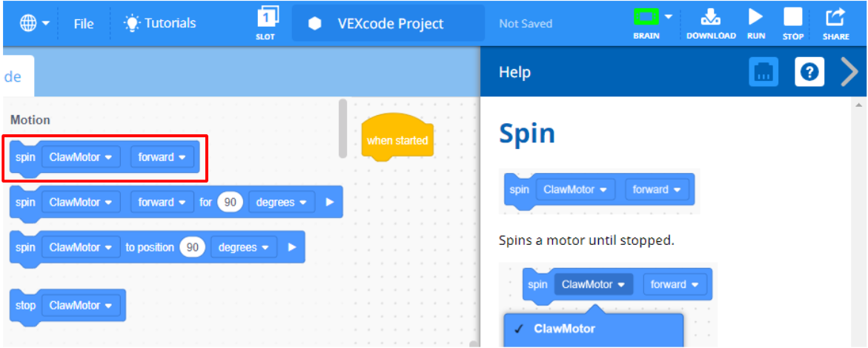Expand forward dropdown in first spin block

pos(162,157)
